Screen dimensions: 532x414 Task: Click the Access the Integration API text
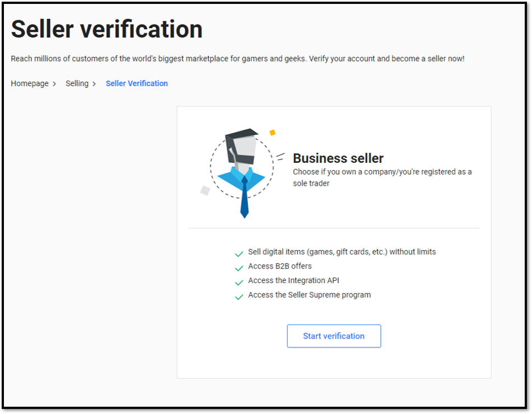(293, 280)
